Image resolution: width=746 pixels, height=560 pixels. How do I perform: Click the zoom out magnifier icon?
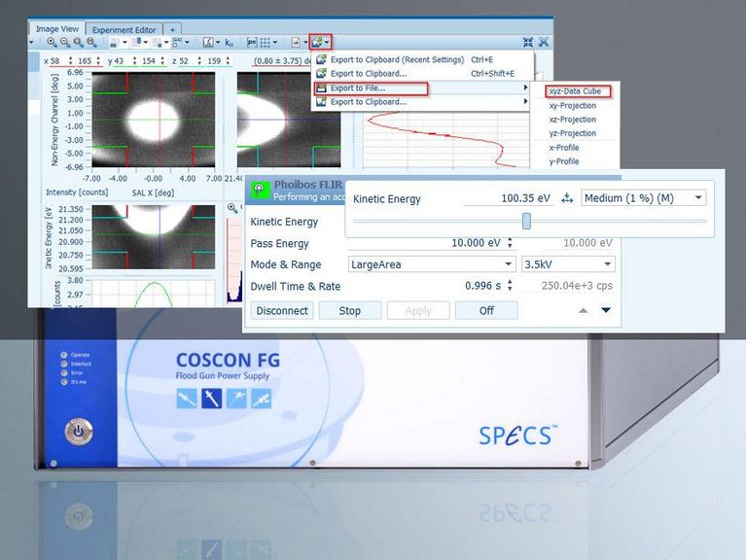click(x=65, y=43)
